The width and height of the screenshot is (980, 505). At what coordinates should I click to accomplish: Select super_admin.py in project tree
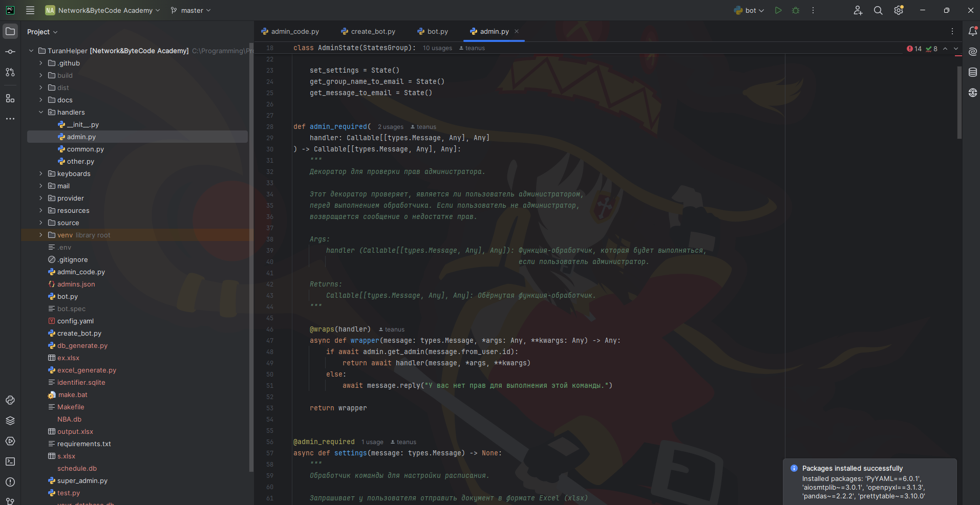[x=82, y=480]
